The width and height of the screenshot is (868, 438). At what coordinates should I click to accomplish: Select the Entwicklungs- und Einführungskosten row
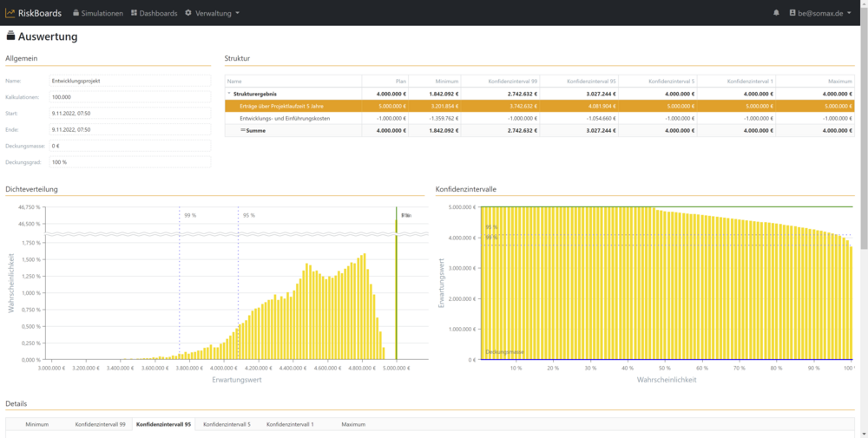(x=284, y=118)
